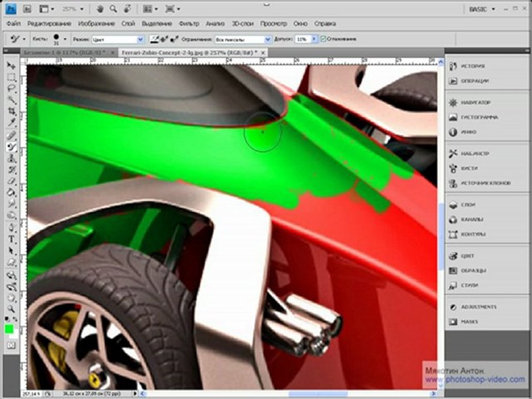532x399 pixels.
Task: Select the 3D Rotate tool
Action: 12,275
